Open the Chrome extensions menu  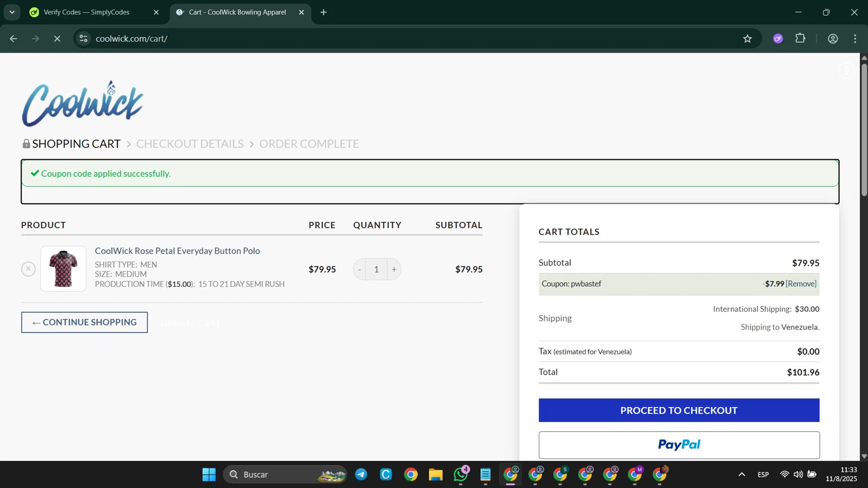click(800, 39)
